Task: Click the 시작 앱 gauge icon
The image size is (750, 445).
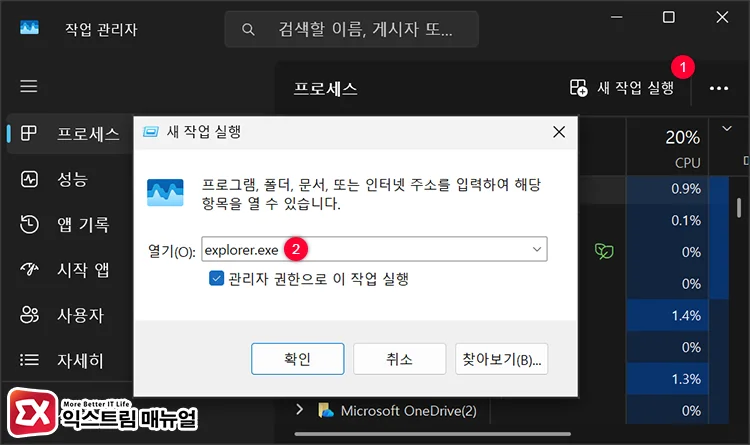Action: tap(29, 270)
